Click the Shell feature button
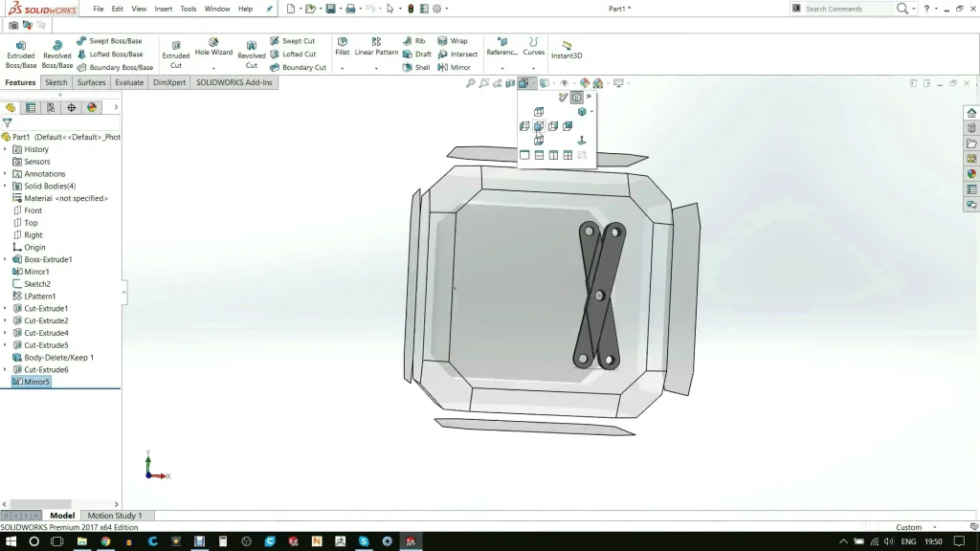This screenshot has width=980, height=551. [416, 68]
